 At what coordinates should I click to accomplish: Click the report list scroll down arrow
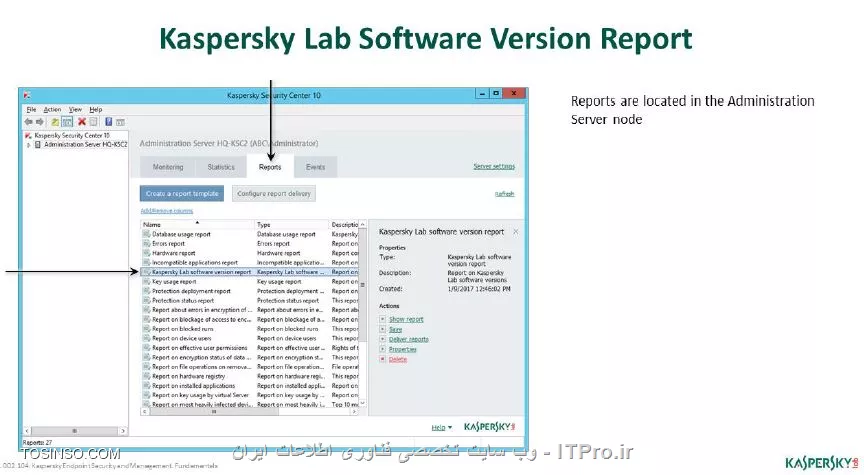click(x=362, y=404)
